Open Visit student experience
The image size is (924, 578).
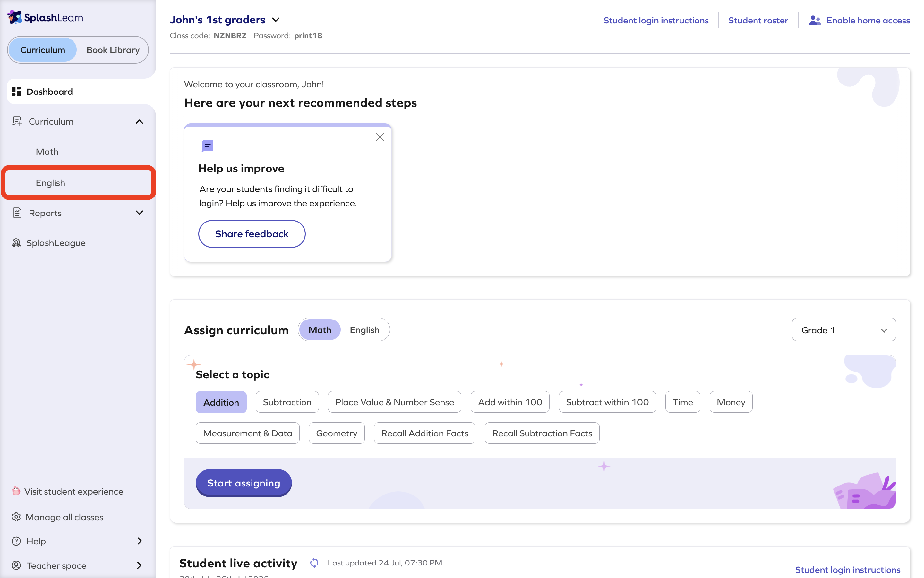coord(74,491)
